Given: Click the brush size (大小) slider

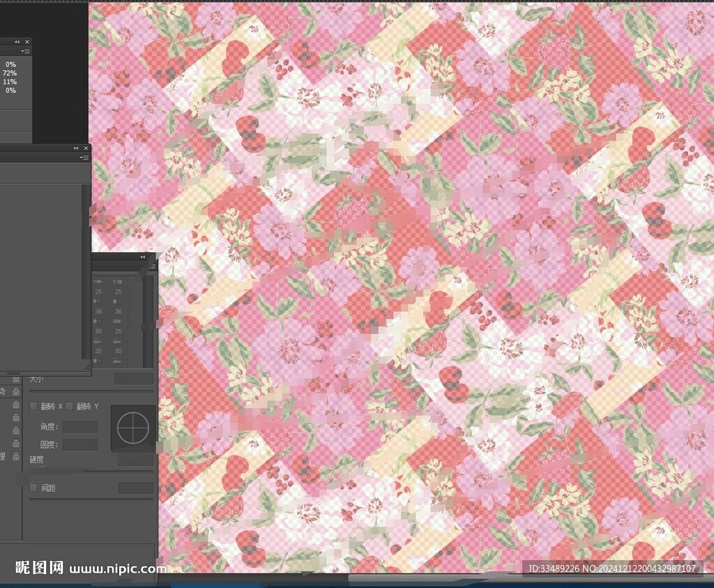Looking at the screenshot, I should pyautogui.click(x=91, y=391).
